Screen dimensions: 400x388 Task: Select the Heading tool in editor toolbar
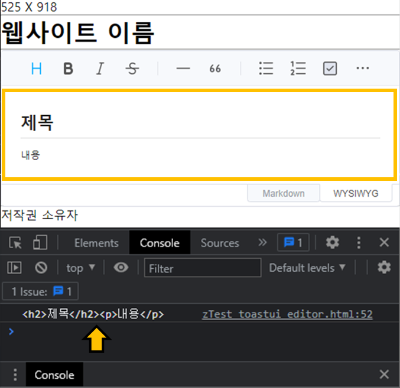36,69
